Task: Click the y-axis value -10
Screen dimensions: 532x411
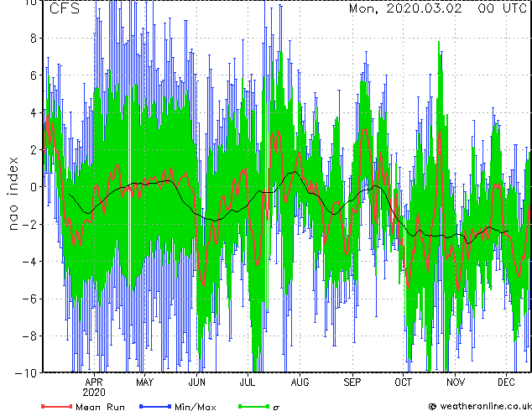Action: (x=26, y=373)
